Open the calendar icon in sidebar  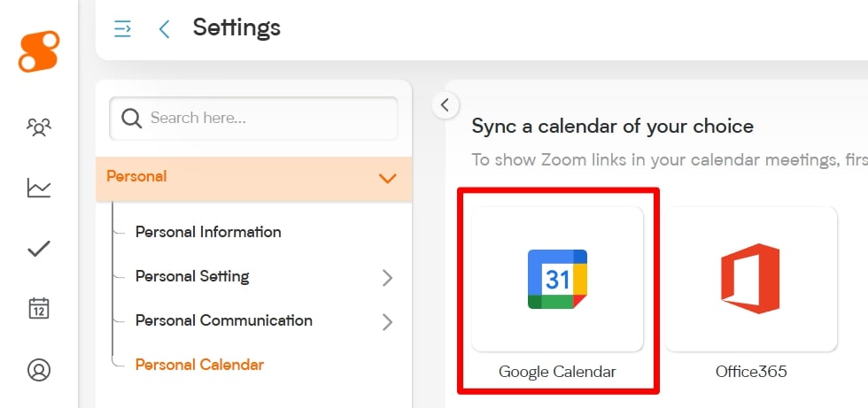tap(39, 309)
